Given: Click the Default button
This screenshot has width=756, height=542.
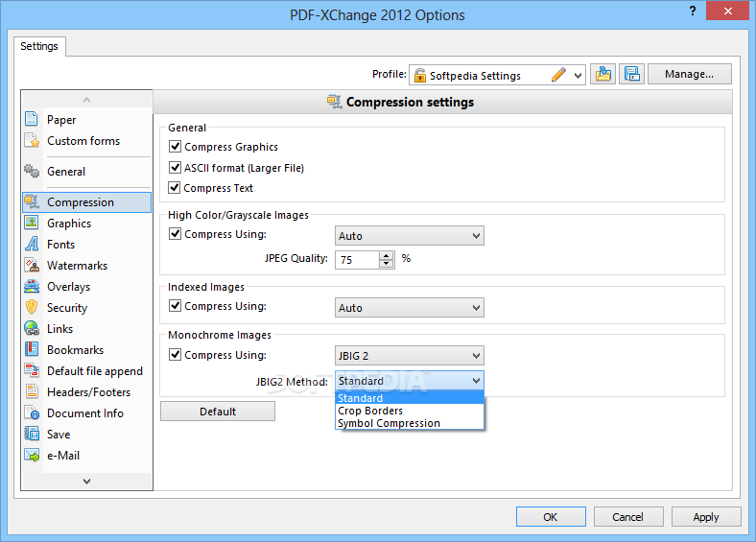Looking at the screenshot, I should coord(218,412).
